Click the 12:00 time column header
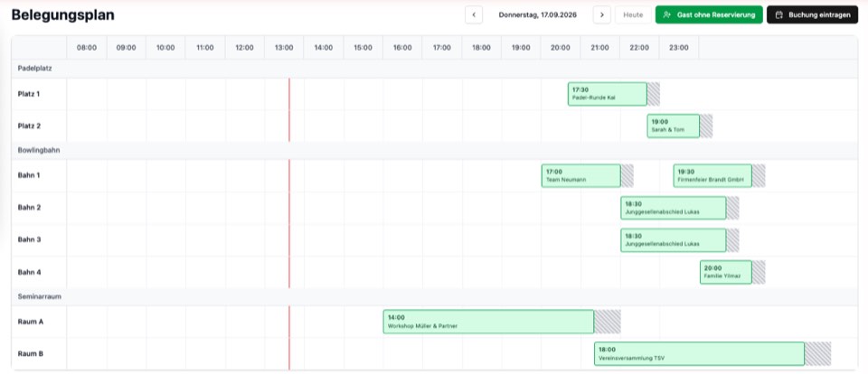 [245, 48]
